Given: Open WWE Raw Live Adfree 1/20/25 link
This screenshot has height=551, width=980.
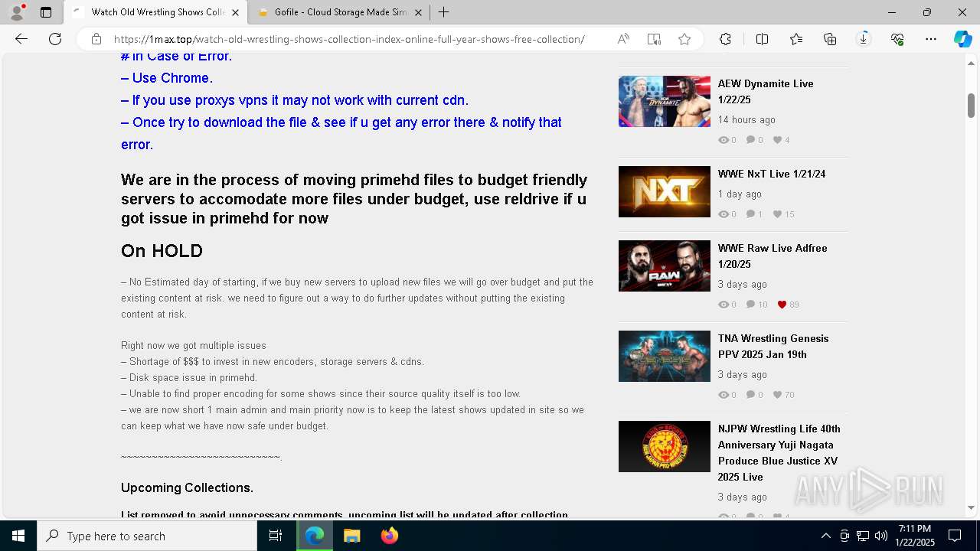Looking at the screenshot, I should coord(773,256).
